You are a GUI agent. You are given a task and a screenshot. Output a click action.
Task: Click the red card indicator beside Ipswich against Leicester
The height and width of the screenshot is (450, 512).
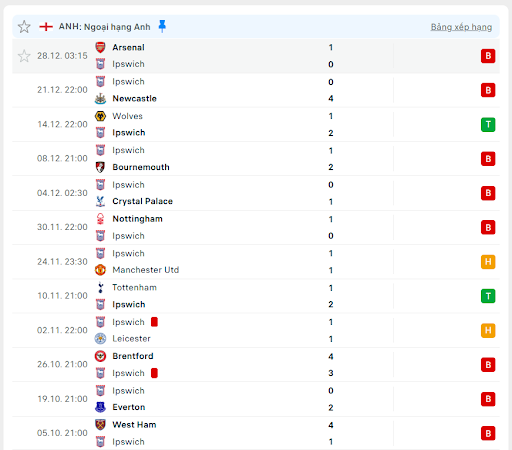pos(154,322)
